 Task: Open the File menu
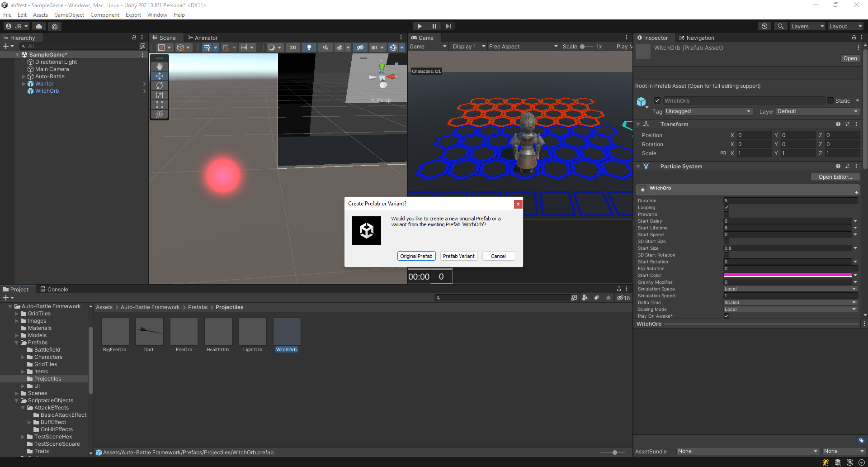[7, 15]
